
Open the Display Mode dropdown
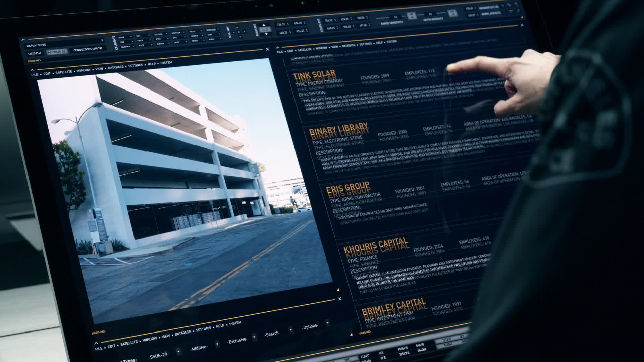tap(65, 43)
